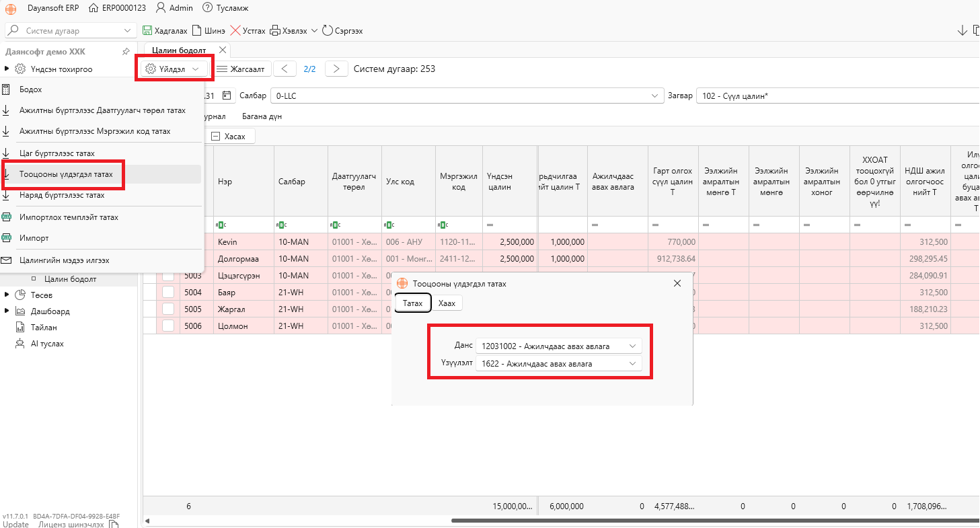Open the Салбар 0-LLC dropdown

coord(655,96)
